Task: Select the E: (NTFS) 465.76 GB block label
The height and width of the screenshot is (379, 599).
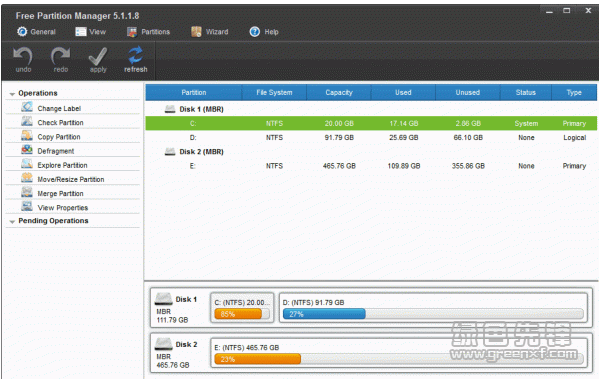Action: point(247,348)
